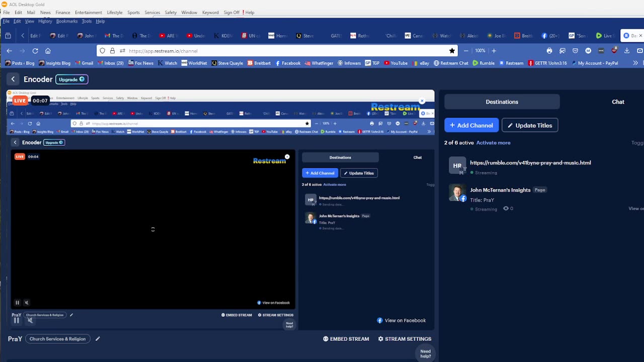Viewport: 644px width, 362px height.
Task: Open the AOL Mail menu
Action: 31,12
